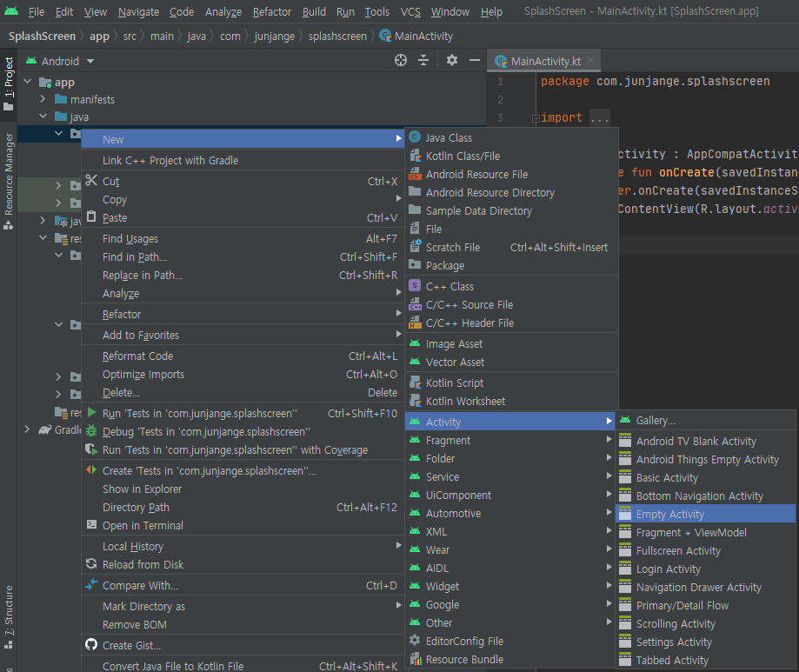Click the Kotlin Class/File icon
This screenshot has height=672, width=799.
[416, 156]
